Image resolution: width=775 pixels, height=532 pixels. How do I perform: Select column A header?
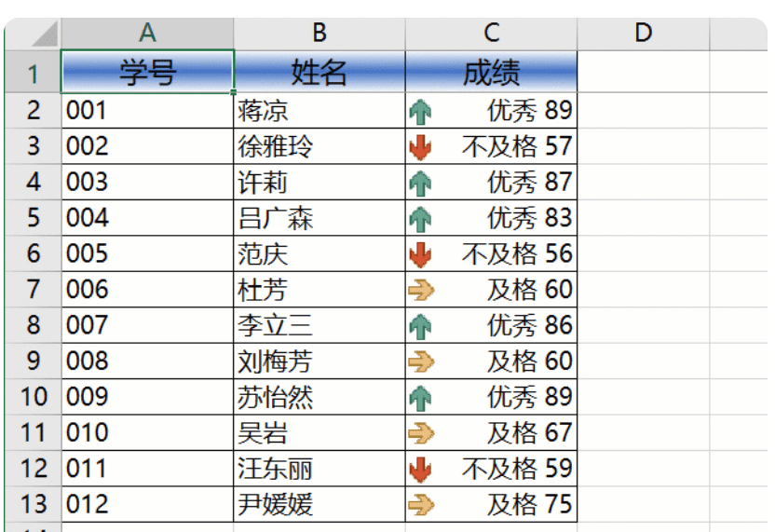pos(147,34)
